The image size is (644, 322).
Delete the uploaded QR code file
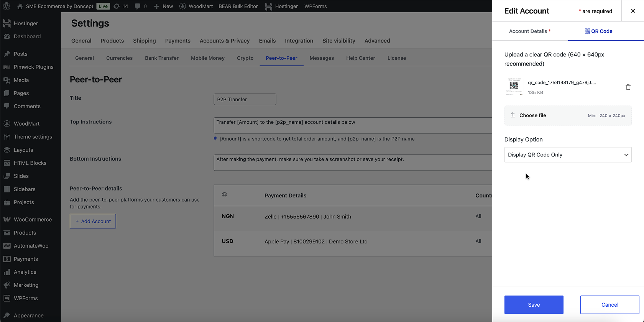(628, 87)
